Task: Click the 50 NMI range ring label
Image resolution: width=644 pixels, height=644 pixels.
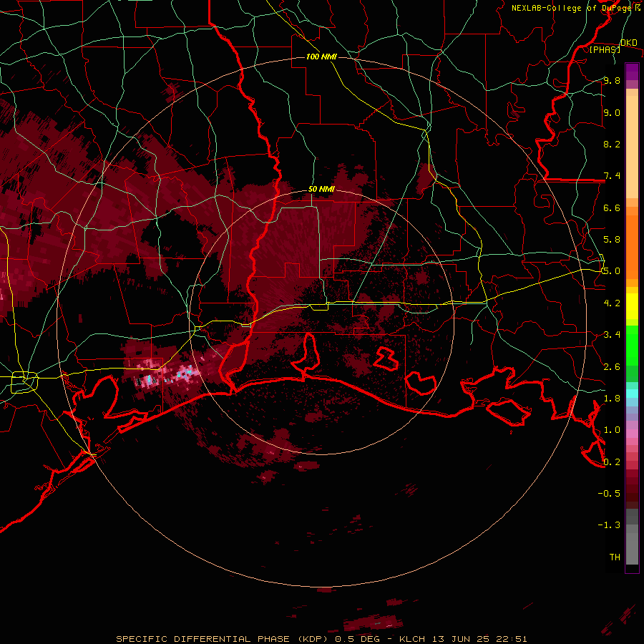Action: click(x=321, y=190)
